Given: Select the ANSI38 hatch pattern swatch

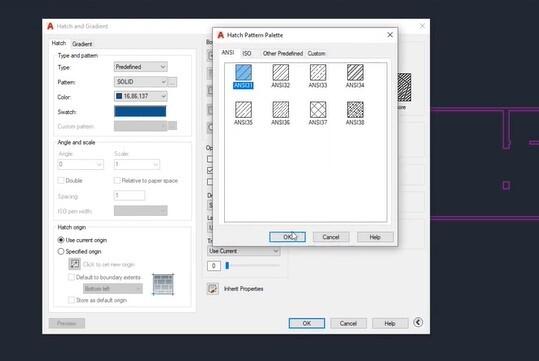Looking at the screenshot, I should pos(355,110).
